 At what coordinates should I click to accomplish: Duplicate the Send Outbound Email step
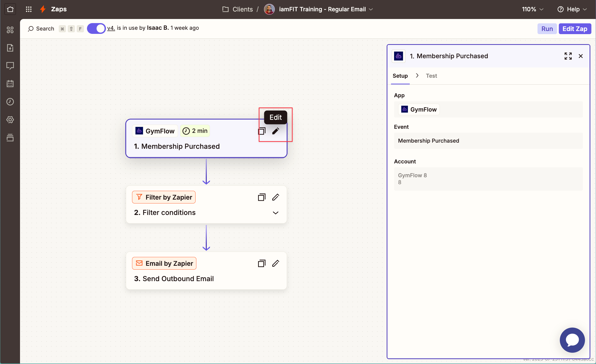coord(262,263)
